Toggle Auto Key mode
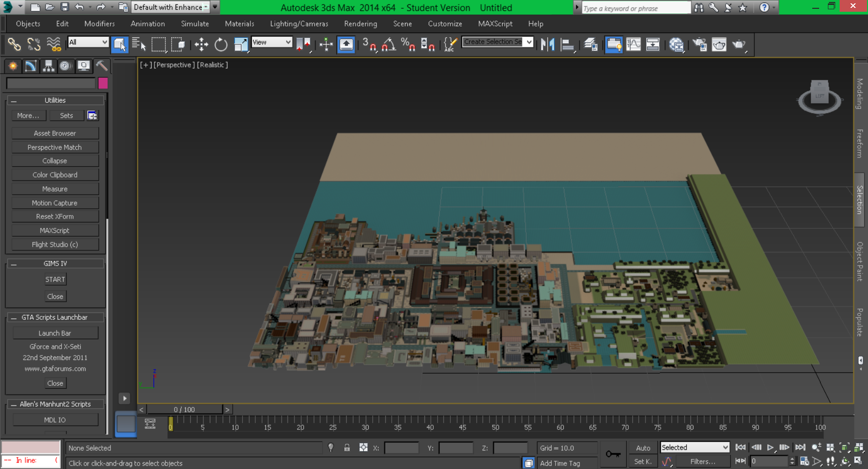This screenshot has height=469, width=868. pos(643,448)
